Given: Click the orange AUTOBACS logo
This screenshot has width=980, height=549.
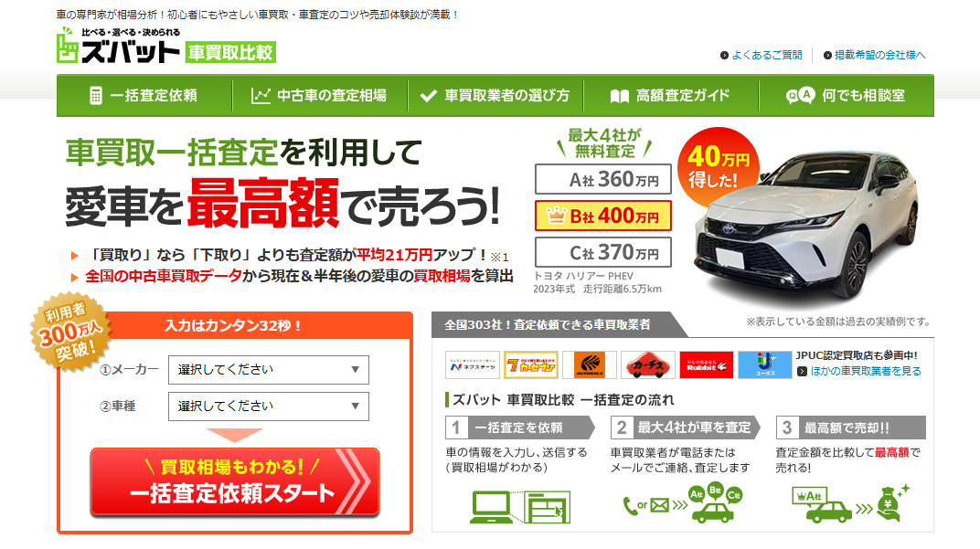Looking at the screenshot, I should [590, 364].
